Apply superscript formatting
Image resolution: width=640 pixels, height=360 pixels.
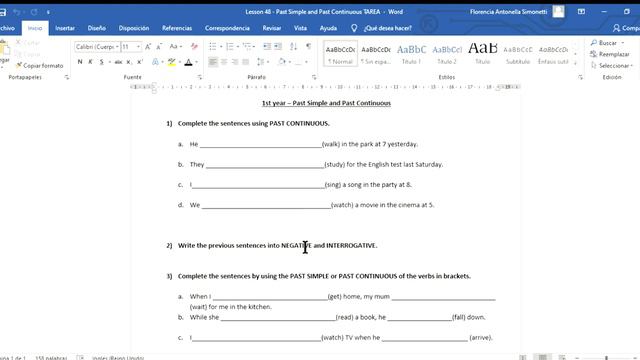coord(140,62)
